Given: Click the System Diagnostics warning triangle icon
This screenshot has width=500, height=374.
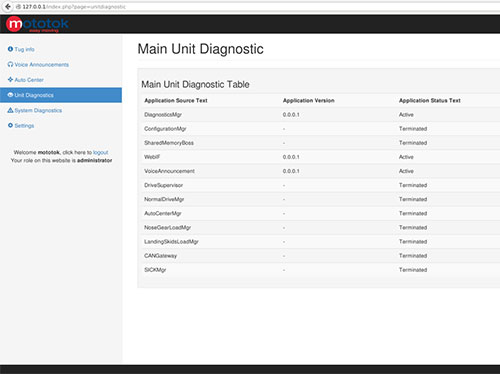Looking at the screenshot, I should pos(10,110).
